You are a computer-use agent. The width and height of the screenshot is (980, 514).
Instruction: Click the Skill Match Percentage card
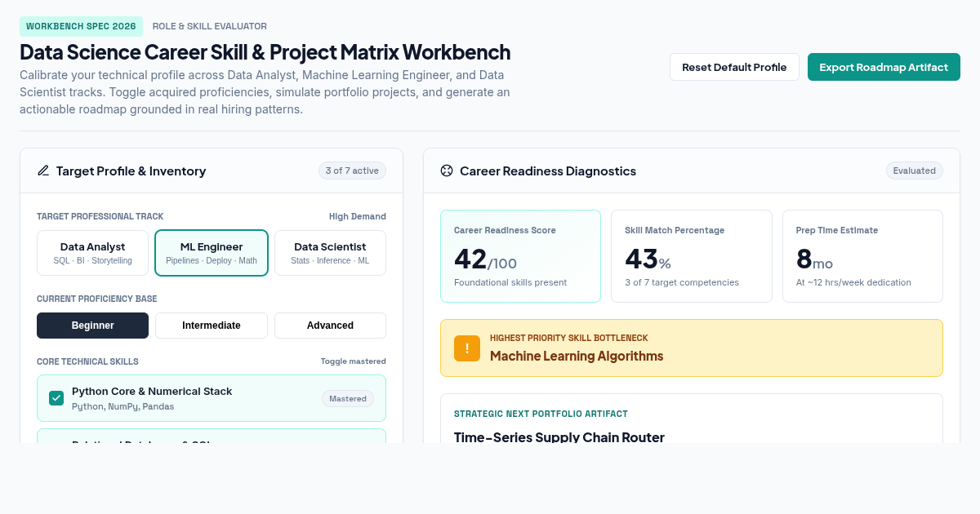click(x=692, y=256)
